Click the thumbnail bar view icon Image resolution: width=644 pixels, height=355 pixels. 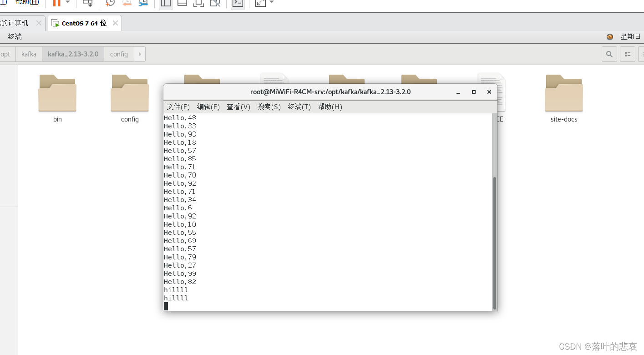tap(182, 3)
